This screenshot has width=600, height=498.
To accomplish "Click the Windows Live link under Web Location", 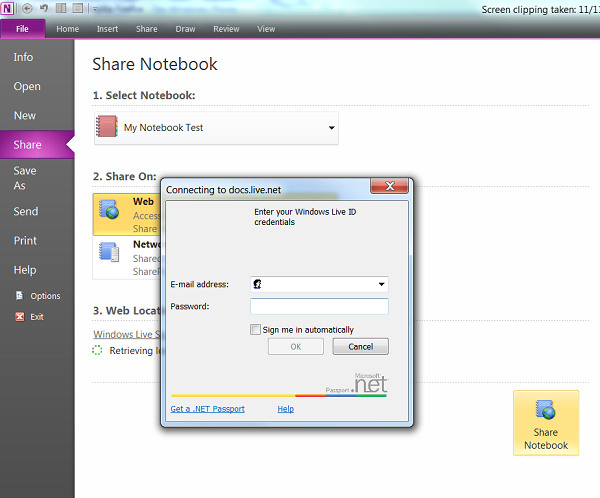I will [x=127, y=334].
